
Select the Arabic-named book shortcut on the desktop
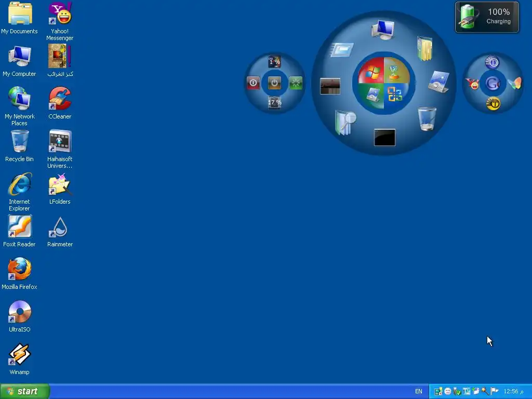point(60,61)
